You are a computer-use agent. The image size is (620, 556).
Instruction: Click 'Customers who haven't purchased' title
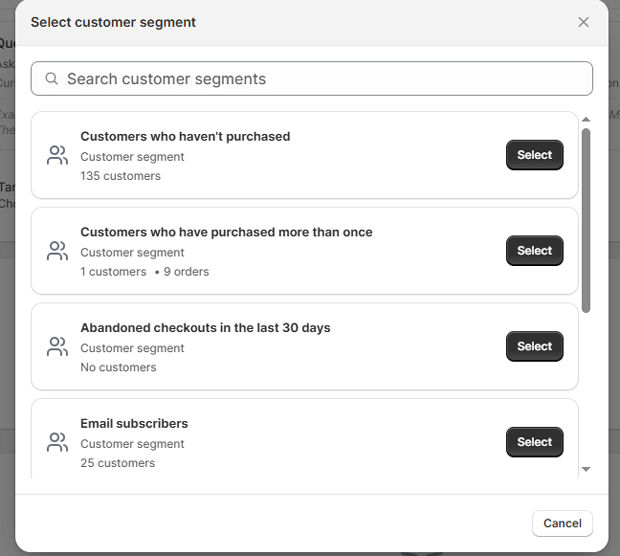coord(185,136)
